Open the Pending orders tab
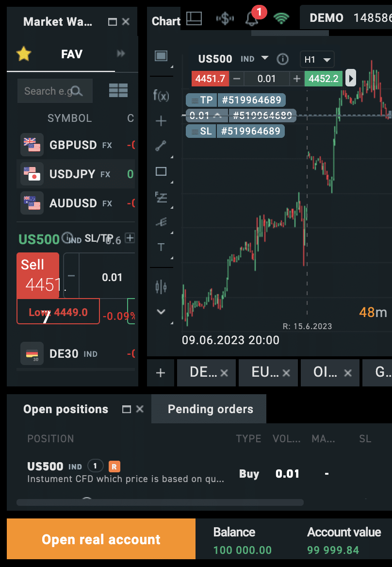The height and width of the screenshot is (567, 392). [x=209, y=409]
